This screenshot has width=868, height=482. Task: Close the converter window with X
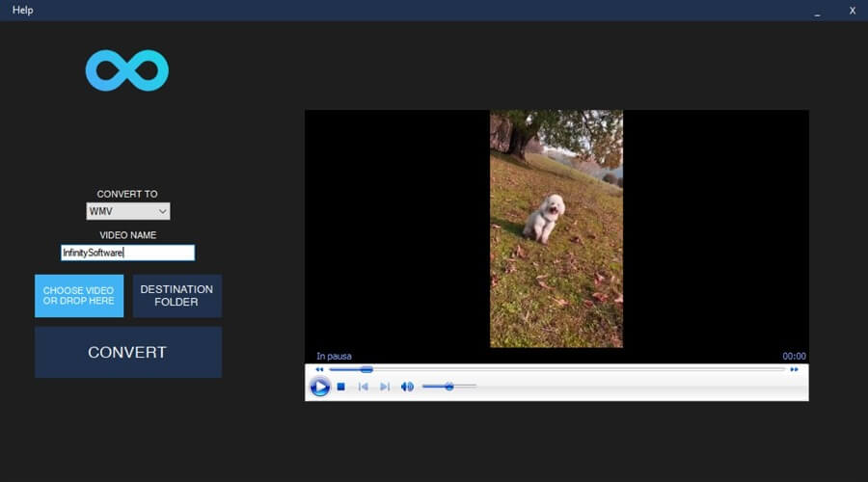(x=853, y=11)
